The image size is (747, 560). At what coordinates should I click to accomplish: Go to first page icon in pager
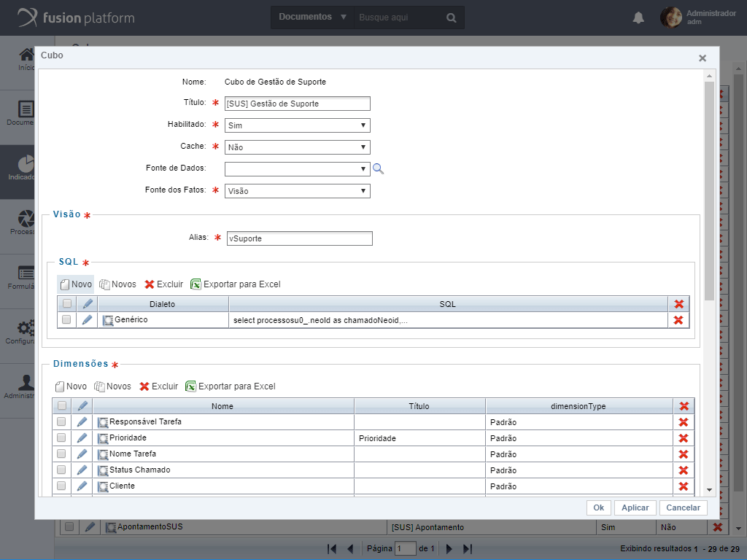point(332,548)
